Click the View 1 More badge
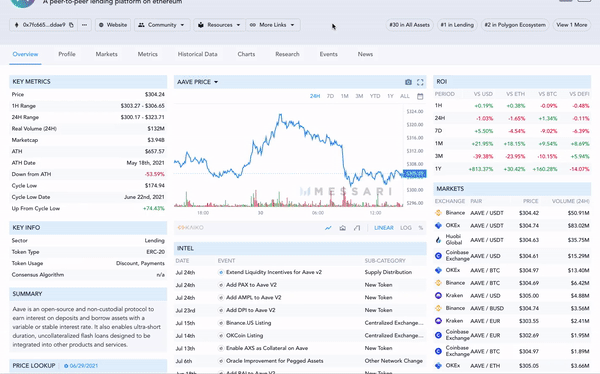600x374 pixels. pyautogui.click(x=572, y=25)
